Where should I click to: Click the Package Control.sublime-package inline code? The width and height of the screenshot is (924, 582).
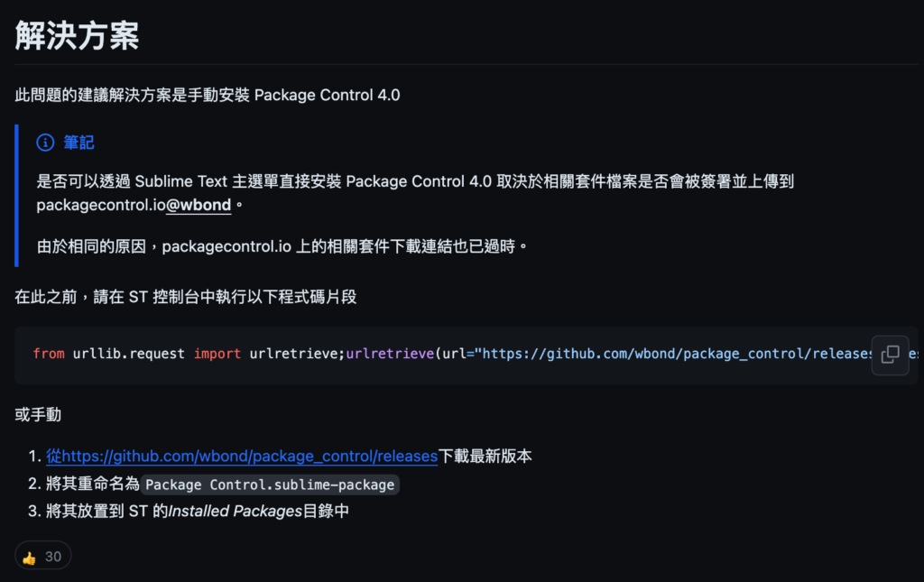click(270, 485)
